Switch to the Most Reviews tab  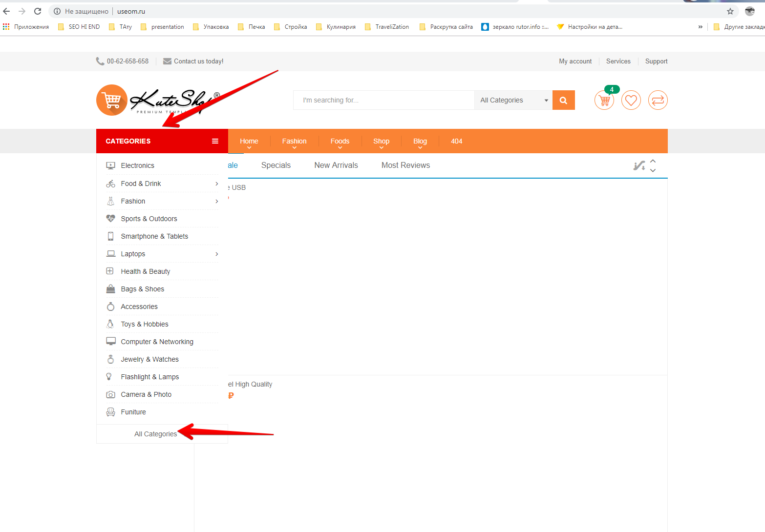(405, 165)
